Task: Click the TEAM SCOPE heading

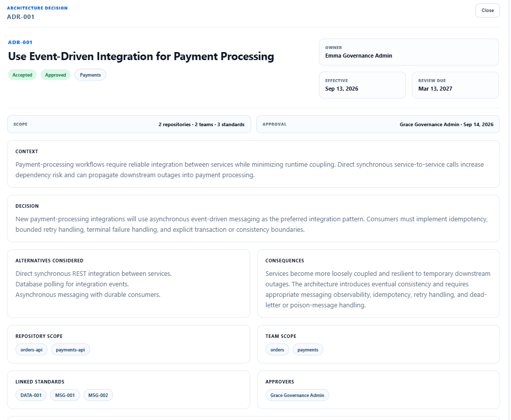Action: (x=281, y=336)
